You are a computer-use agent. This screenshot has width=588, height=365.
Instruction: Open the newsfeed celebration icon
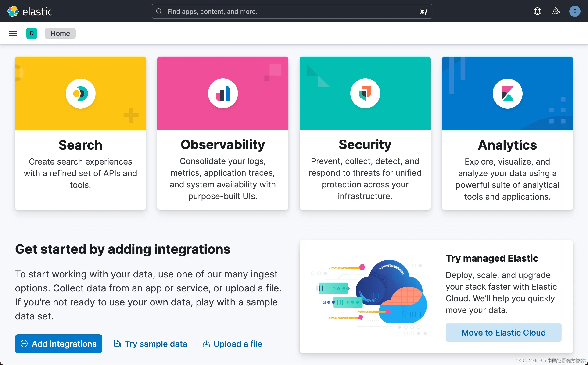556,11
